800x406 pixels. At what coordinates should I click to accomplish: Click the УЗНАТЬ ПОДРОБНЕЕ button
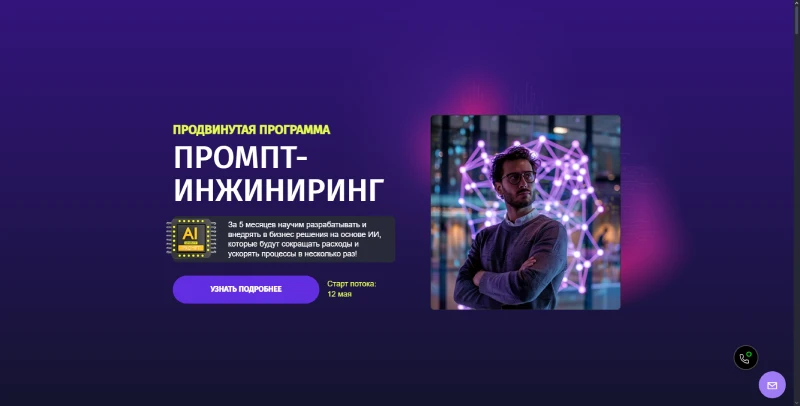pos(246,289)
